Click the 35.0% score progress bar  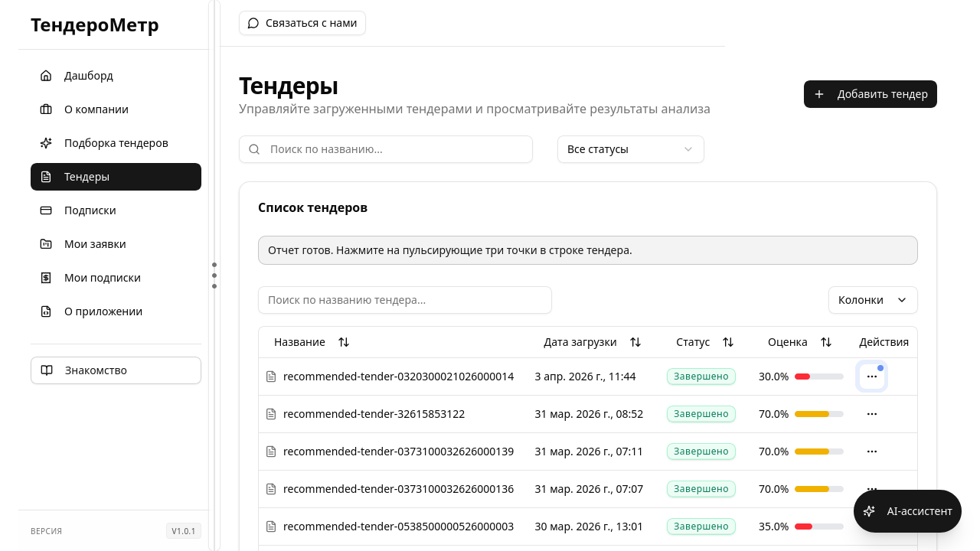click(x=819, y=527)
